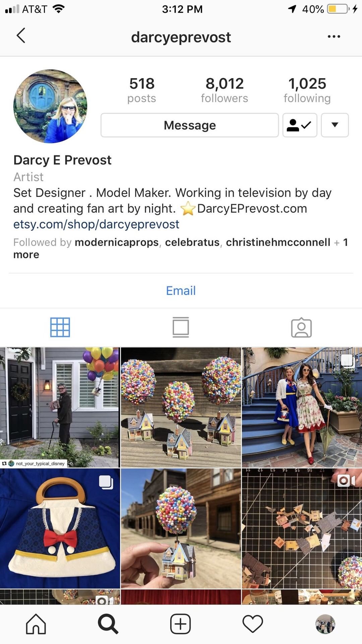Show tagged photos tab
The width and height of the screenshot is (362, 644).
301,327
